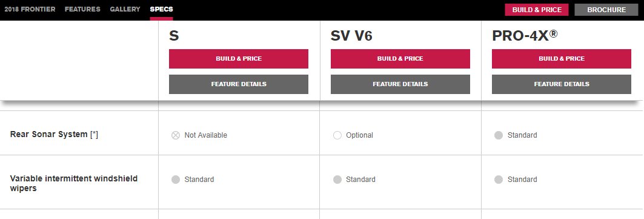Click Build & Price for PRO-4X
Image resolution: width=644 pixels, height=219 pixels.
click(x=562, y=59)
